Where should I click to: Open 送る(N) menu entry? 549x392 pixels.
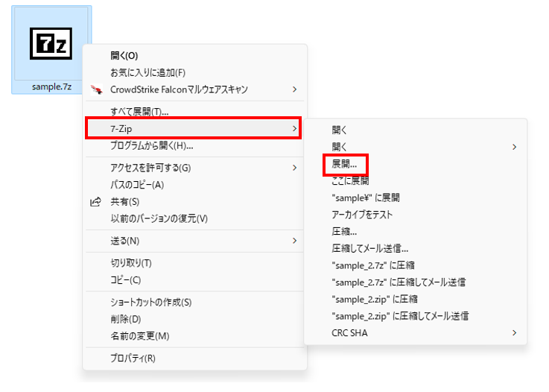tap(195, 241)
